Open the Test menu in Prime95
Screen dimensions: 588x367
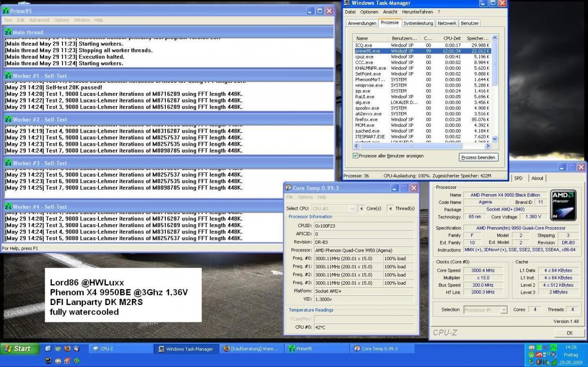point(8,20)
